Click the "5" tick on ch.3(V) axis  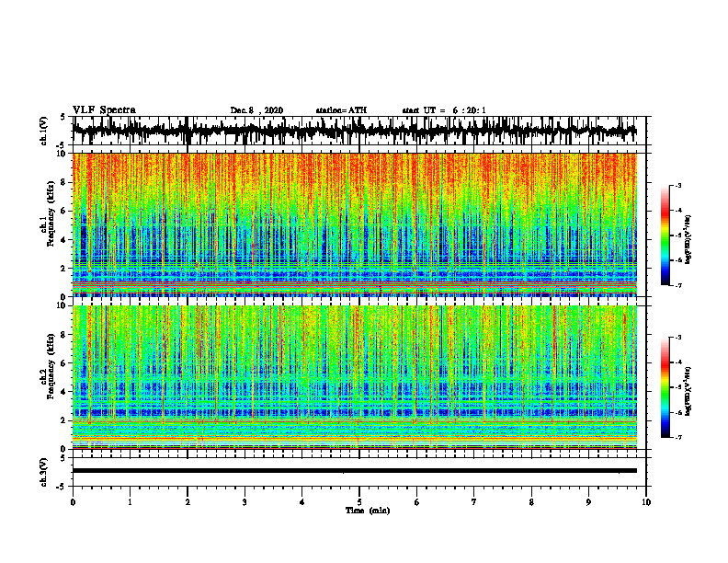63,458
